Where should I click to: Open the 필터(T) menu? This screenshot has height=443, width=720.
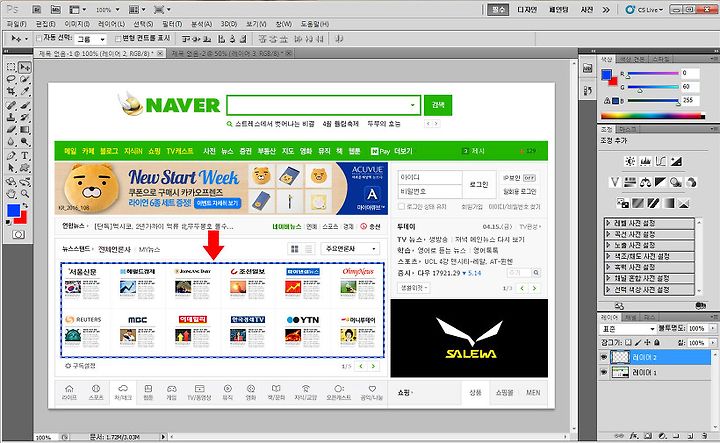tap(172, 24)
